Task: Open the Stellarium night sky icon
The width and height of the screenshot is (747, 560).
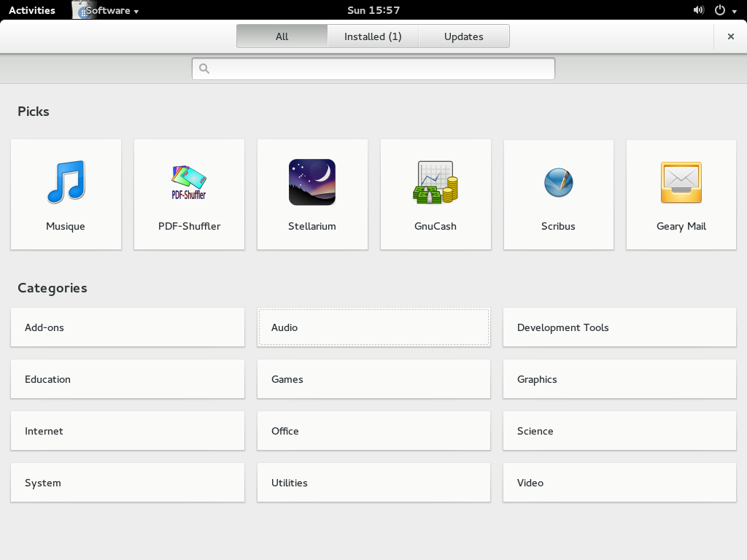Action: pos(312,182)
